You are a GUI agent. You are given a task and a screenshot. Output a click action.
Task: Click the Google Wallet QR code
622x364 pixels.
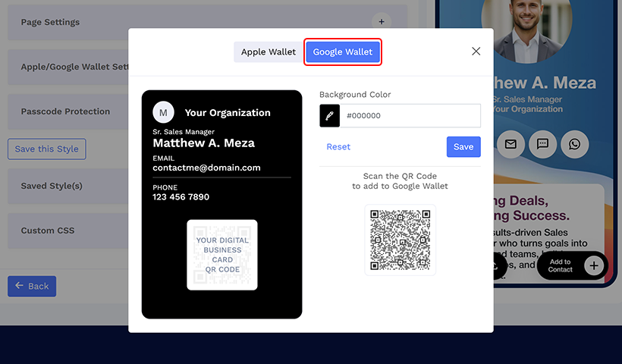tap(400, 240)
